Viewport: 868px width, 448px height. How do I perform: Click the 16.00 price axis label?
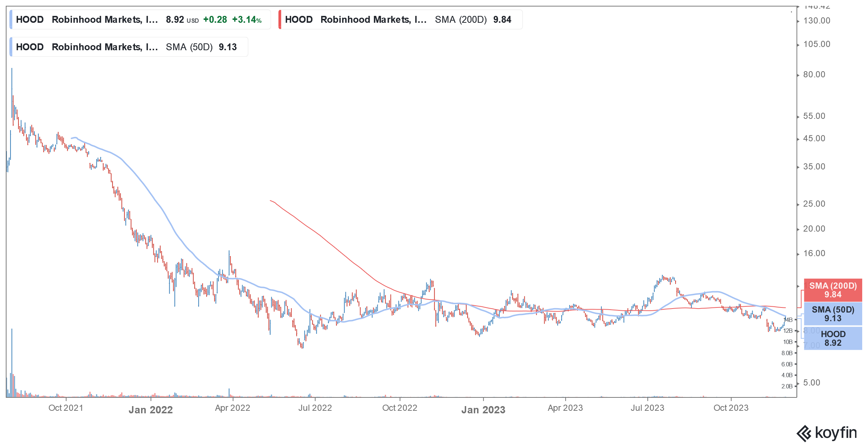[814, 253]
